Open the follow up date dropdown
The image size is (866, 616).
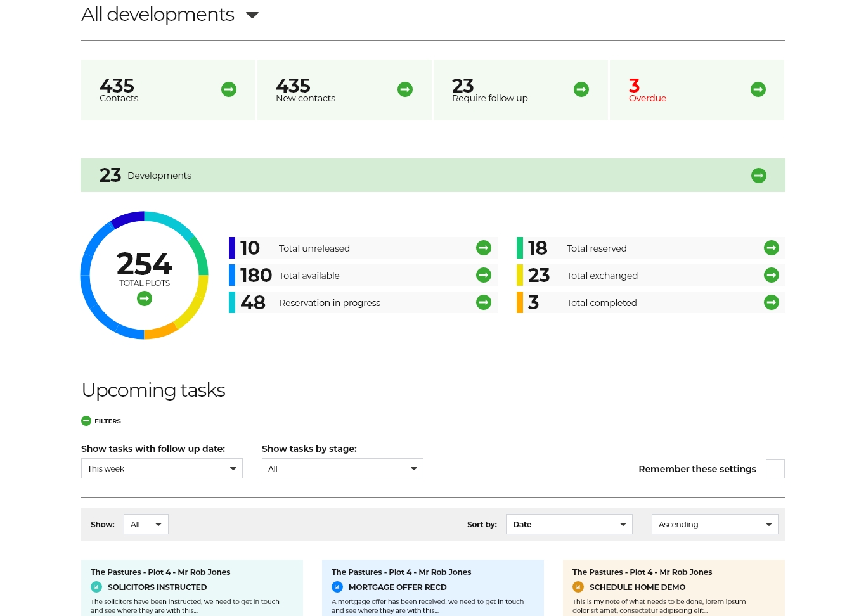tap(162, 469)
